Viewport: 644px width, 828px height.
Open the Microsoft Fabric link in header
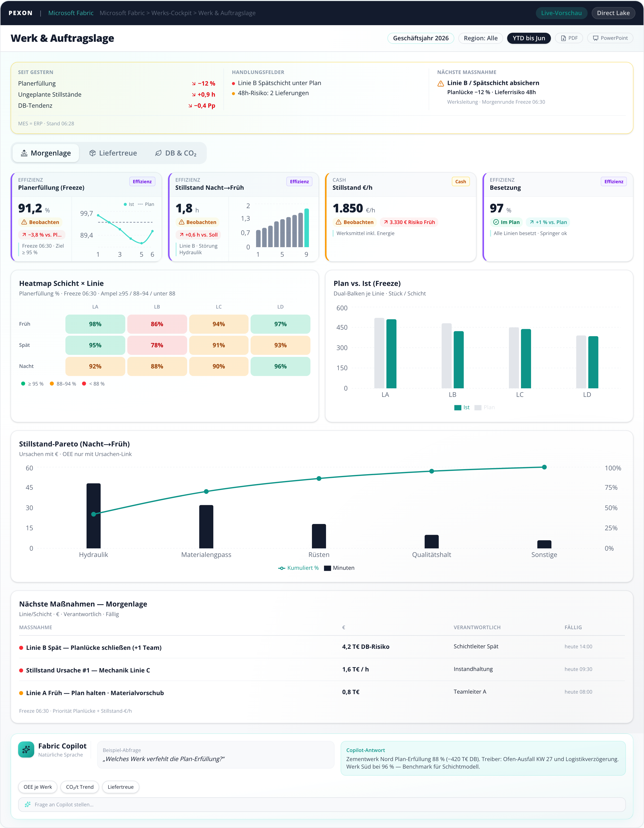[71, 13]
